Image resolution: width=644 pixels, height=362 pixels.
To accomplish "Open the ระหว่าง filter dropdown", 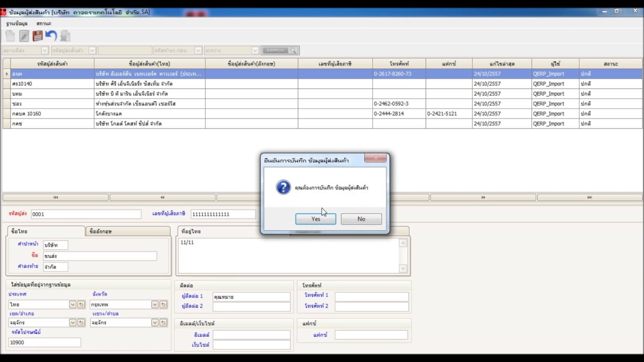I will tap(255, 50).
